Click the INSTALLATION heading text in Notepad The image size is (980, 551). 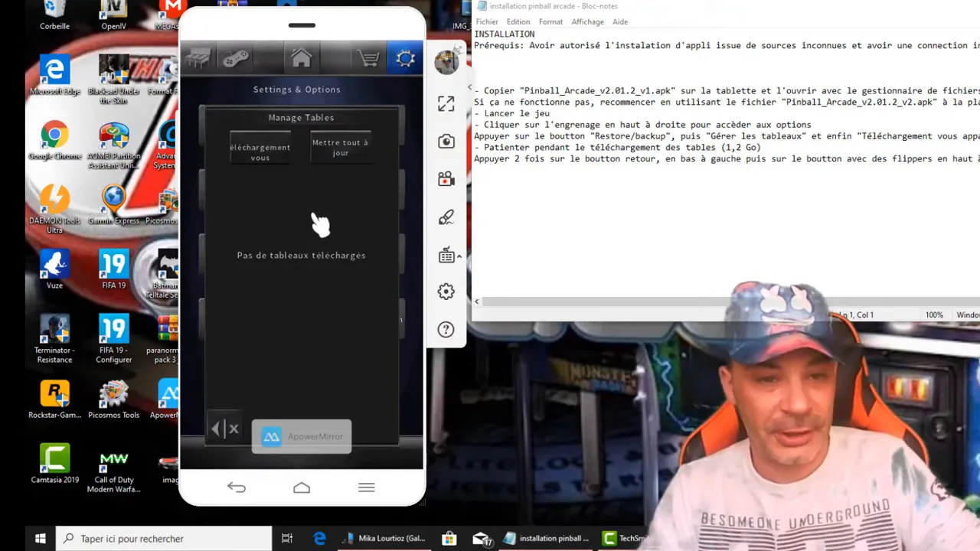505,34
